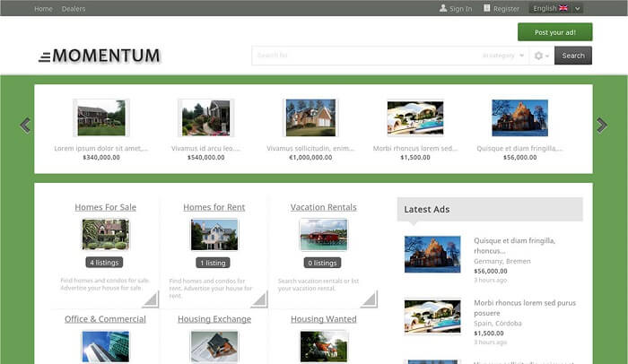The image size is (628, 364).
Task: Click 'Vivamus sollicitudin, enim...' carousel title
Action: click(310, 148)
